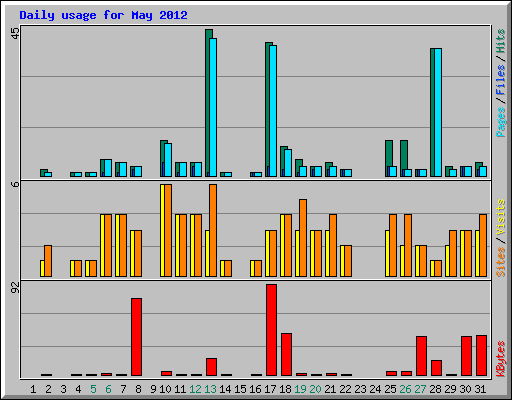Image resolution: width=512 pixels, height=400 pixels.
Task: Click the red KBytes bar for day 30
Action: [x=466, y=356]
